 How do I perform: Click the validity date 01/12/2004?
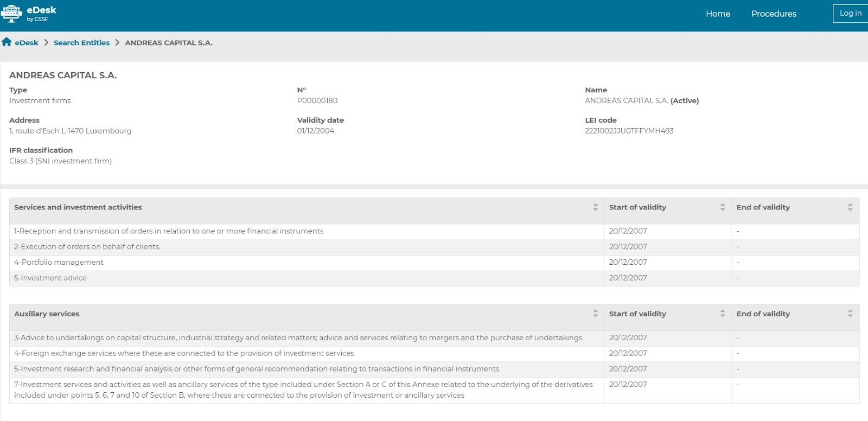(x=315, y=131)
